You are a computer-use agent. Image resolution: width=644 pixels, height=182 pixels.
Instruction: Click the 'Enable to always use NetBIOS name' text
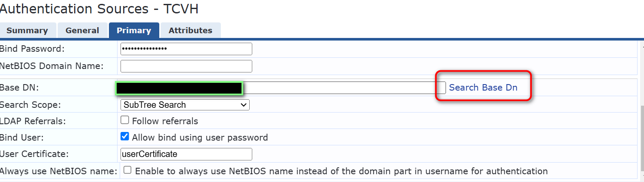click(x=341, y=171)
